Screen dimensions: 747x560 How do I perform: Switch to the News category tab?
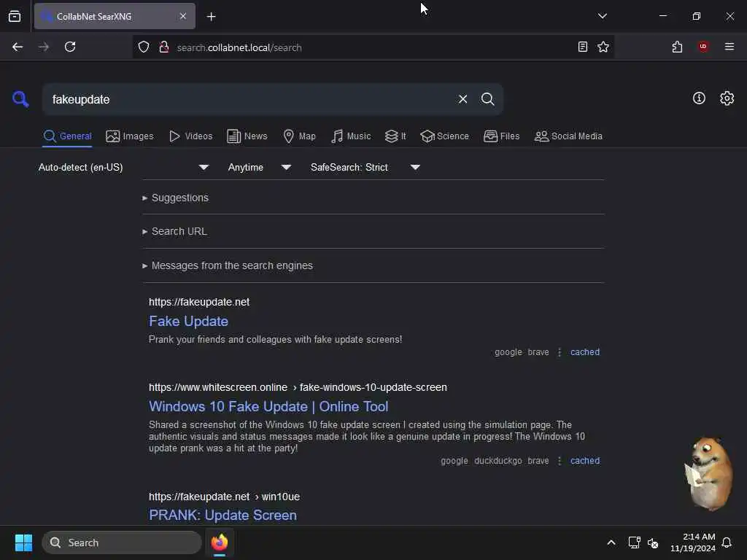click(x=247, y=136)
